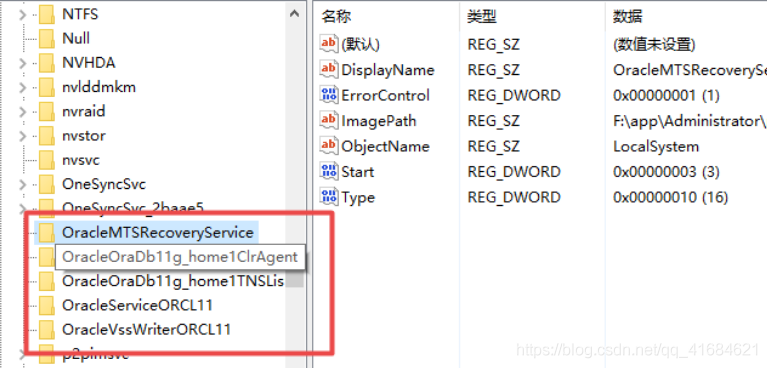
Task: Select the Null registry key
Action: click(76, 38)
